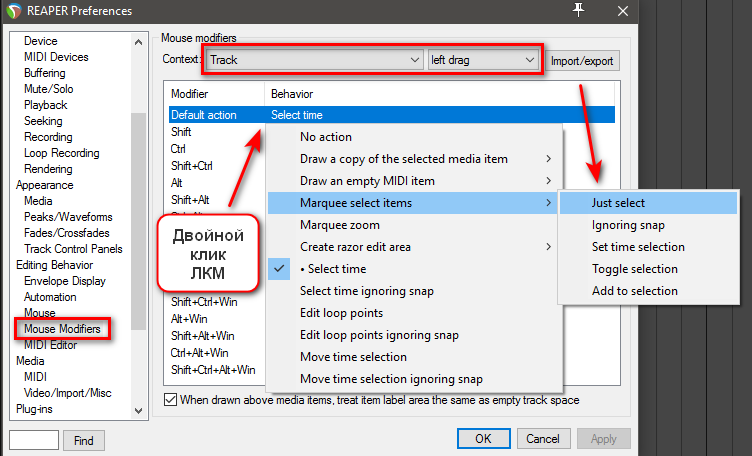This screenshot has height=456, width=752.
Task: Select the Default action modifier row
Action: (392, 115)
